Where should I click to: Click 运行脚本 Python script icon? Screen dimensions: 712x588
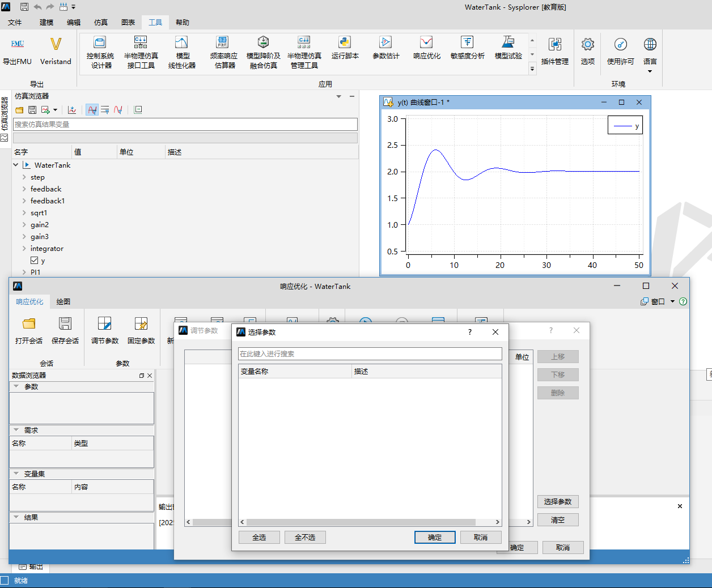point(345,42)
